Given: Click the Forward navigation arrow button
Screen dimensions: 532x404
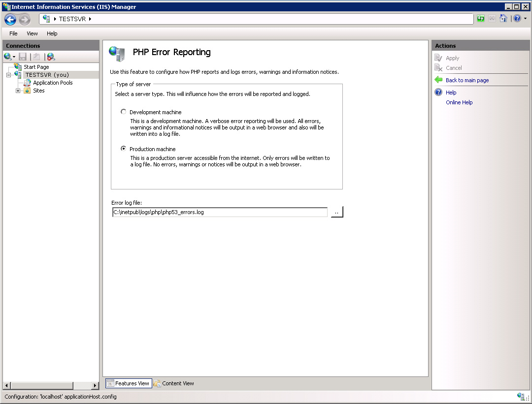Looking at the screenshot, I should tap(25, 20).
